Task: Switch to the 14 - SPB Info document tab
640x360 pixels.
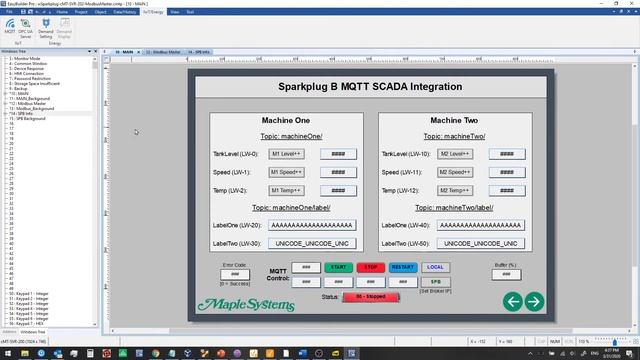Action: (x=199, y=52)
